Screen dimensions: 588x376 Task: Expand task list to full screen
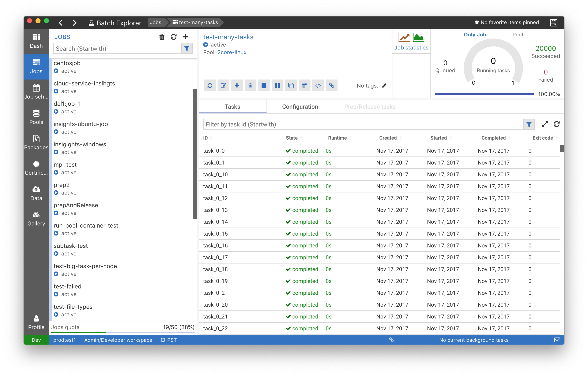(544, 124)
